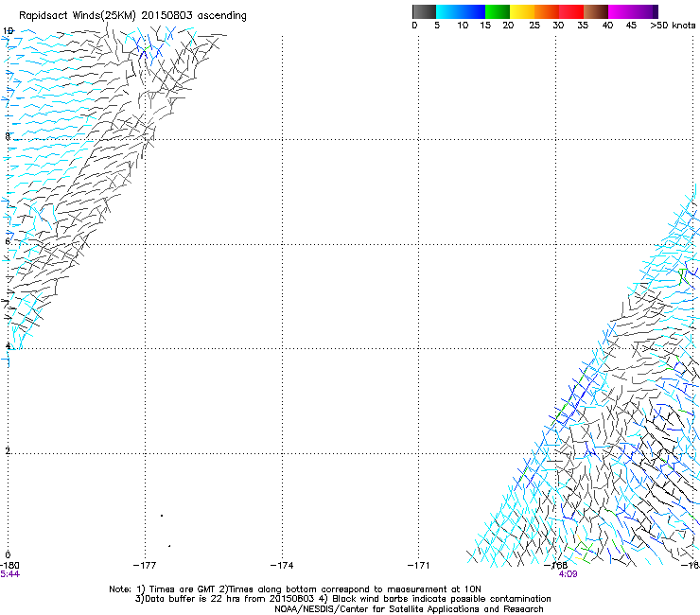700x615 pixels.
Task: Click the latitude label 0
Action: tap(8, 555)
